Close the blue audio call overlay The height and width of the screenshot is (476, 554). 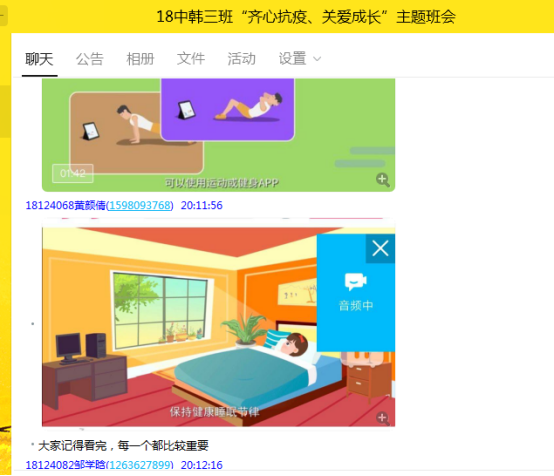click(x=380, y=248)
